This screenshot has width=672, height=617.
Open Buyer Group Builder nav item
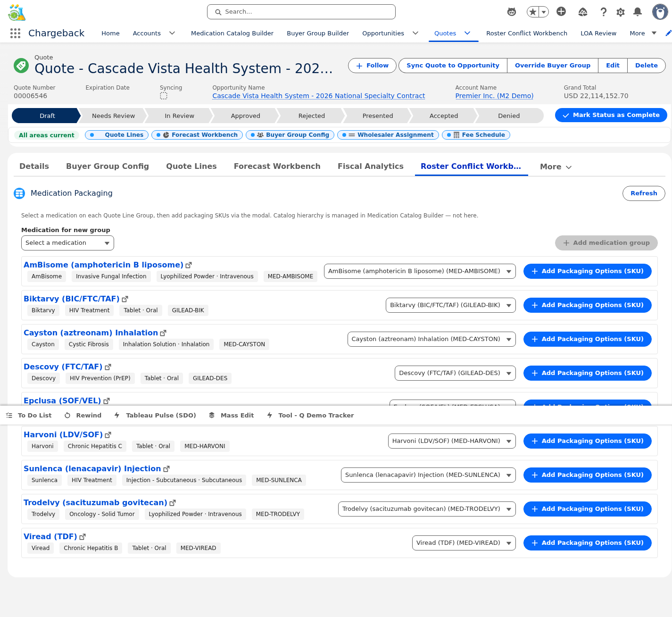[x=318, y=33]
